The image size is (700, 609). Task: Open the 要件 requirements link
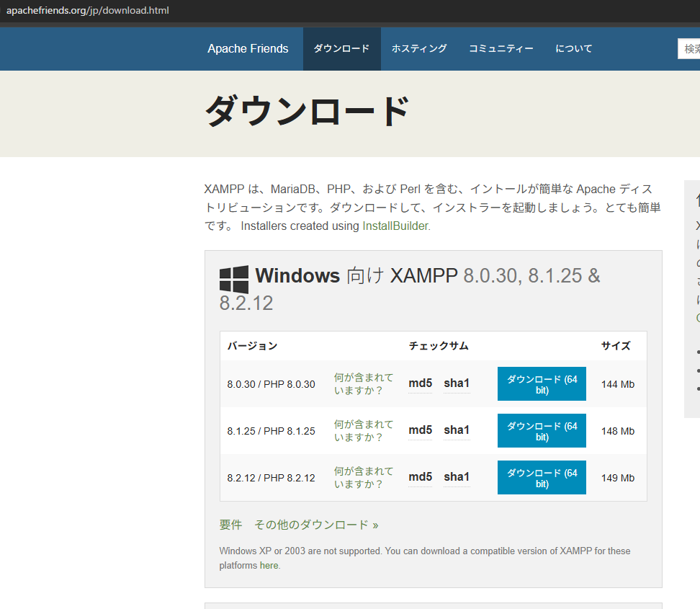click(x=230, y=525)
